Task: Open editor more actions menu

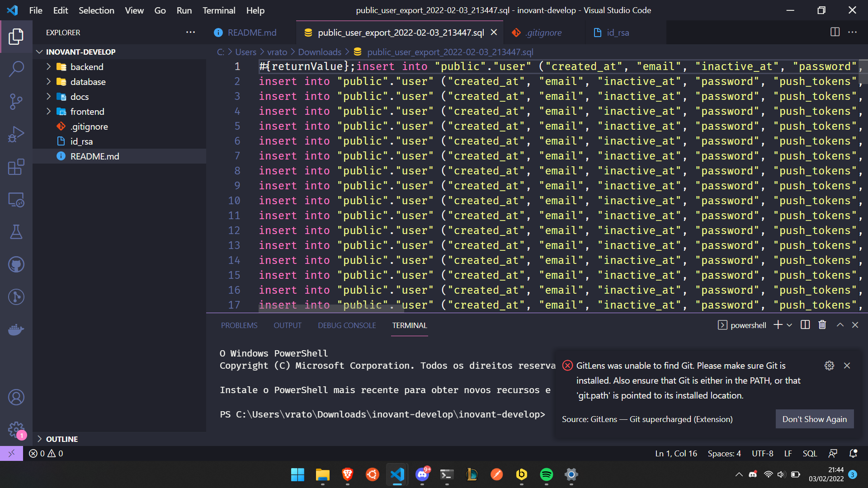Action: tap(852, 32)
